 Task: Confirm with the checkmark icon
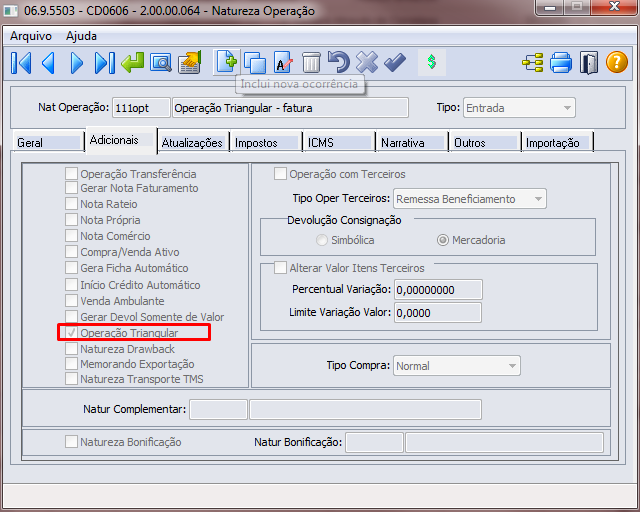click(x=395, y=62)
